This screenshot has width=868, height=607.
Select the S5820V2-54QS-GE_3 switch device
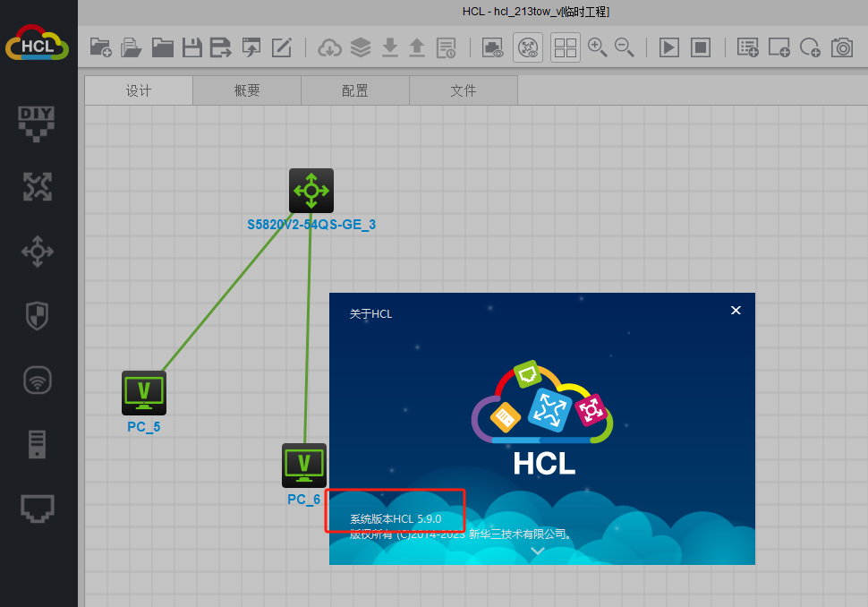coord(311,191)
